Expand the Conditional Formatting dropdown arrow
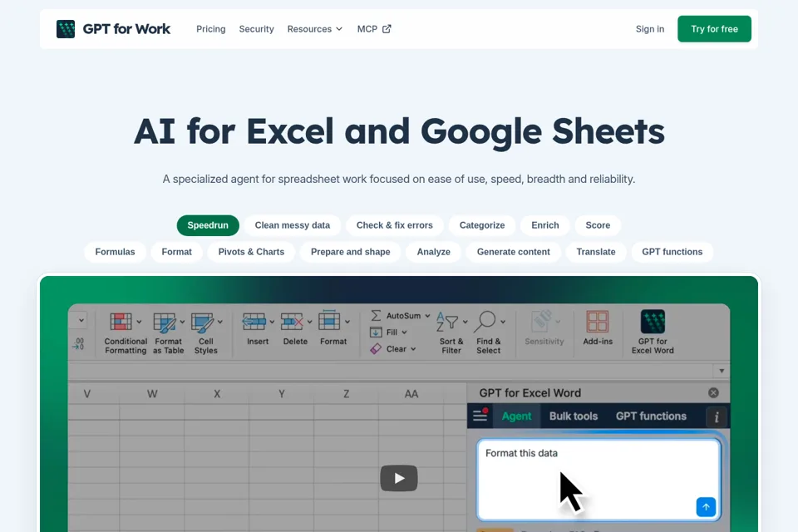Viewport: 798px width, 532px height. (139, 322)
